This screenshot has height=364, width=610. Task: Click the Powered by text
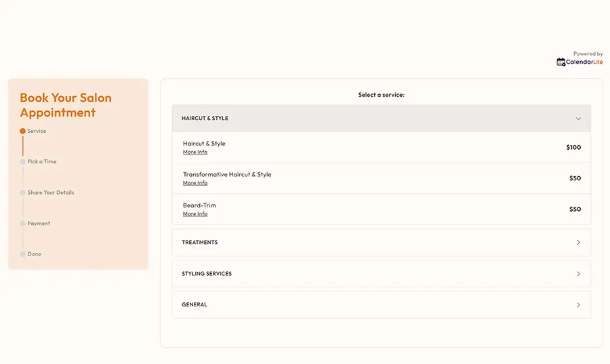point(588,54)
